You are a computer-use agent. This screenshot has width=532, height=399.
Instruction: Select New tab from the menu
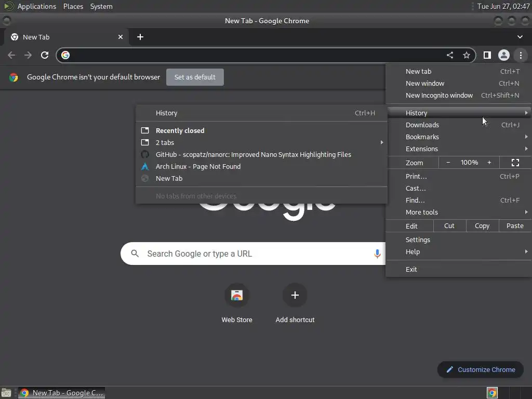pos(459,71)
